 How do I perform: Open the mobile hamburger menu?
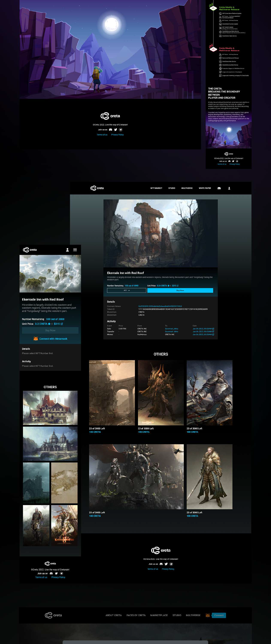click(x=75, y=250)
